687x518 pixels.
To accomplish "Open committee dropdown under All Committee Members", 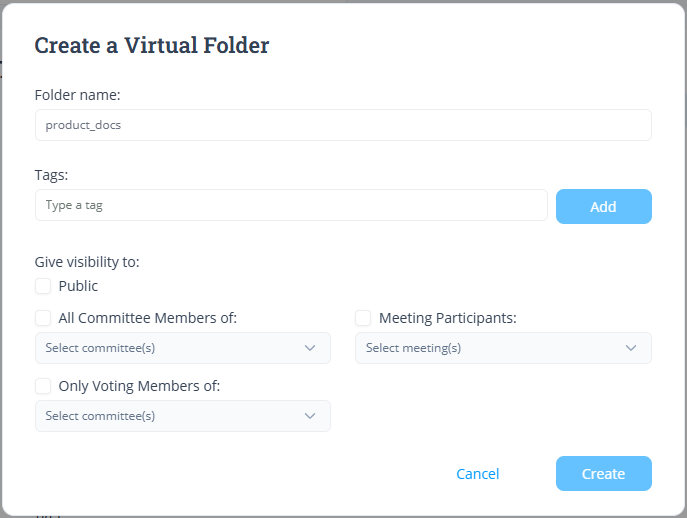I will point(170,348).
